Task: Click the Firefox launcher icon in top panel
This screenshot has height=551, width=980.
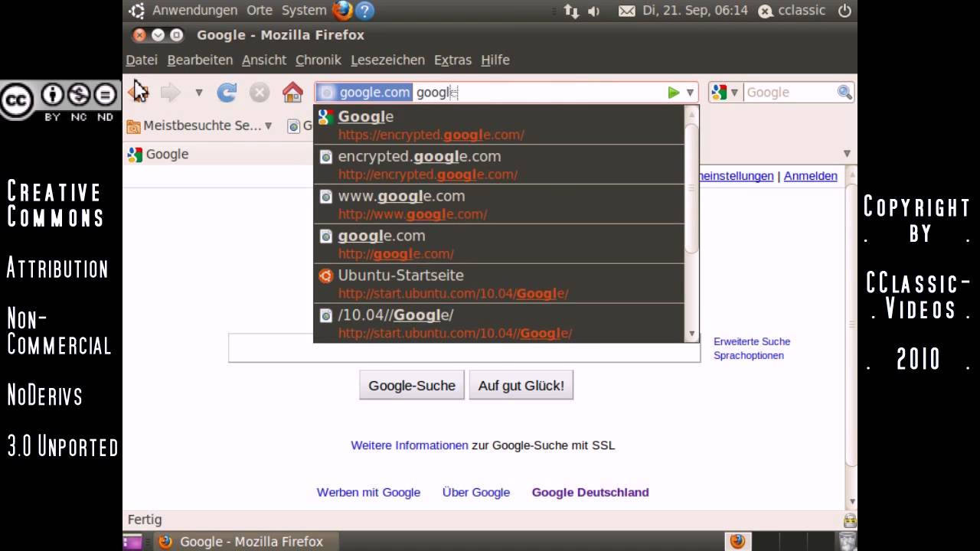Action: pos(342,11)
